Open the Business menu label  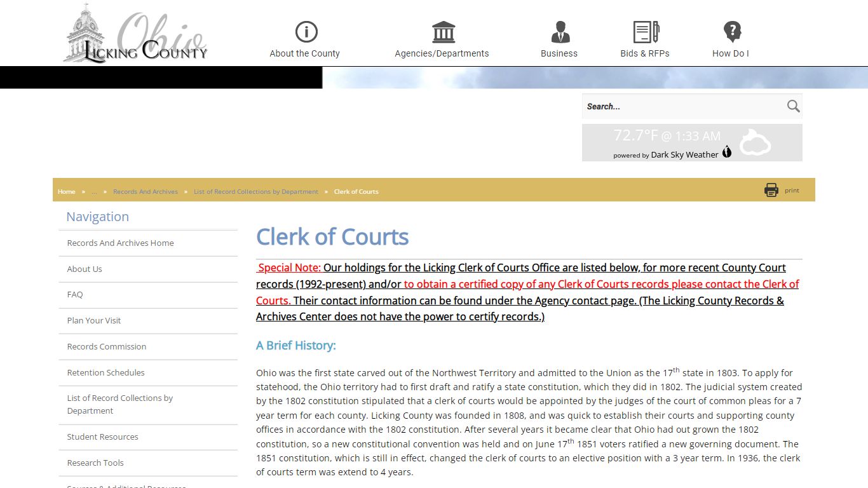(559, 53)
